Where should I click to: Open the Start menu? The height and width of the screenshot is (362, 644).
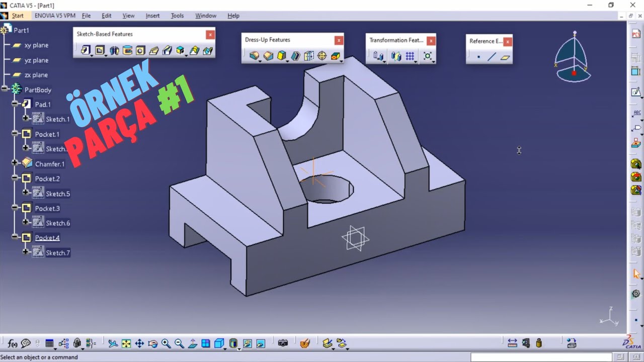click(18, 16)
